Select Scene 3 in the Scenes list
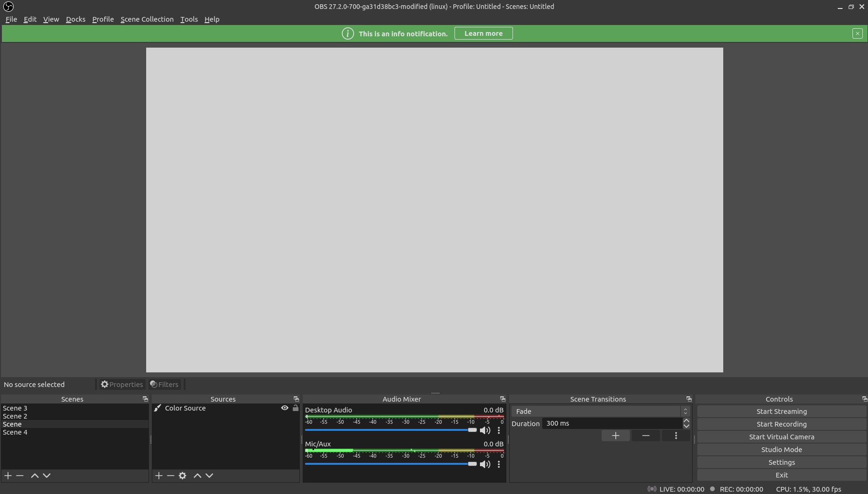 click(x=15, y=408)
